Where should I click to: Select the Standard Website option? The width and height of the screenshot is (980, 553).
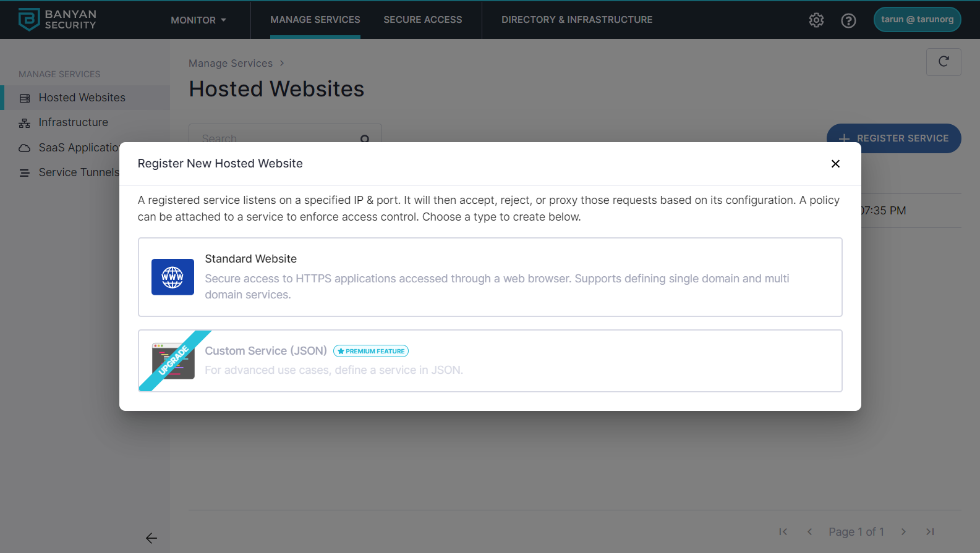pyautogui.click(x=490, y=277)
